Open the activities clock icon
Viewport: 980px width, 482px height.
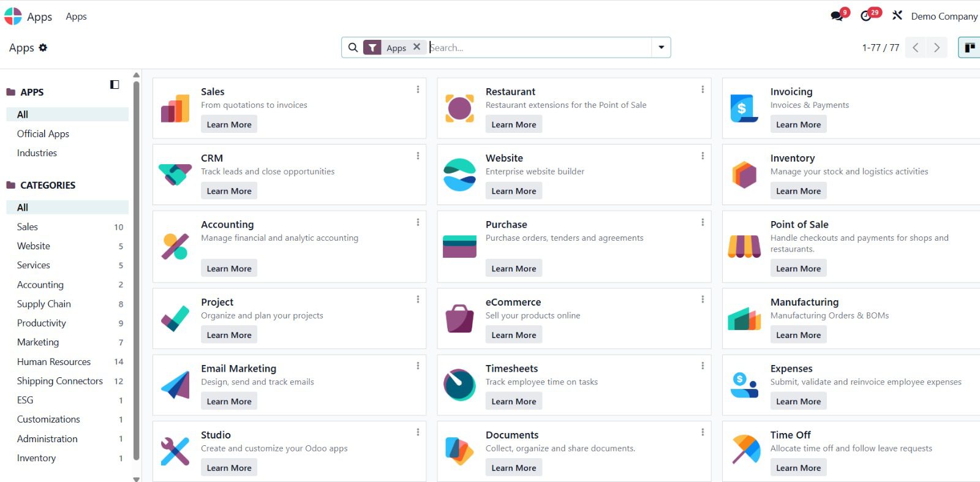click(x=867, y=16)
